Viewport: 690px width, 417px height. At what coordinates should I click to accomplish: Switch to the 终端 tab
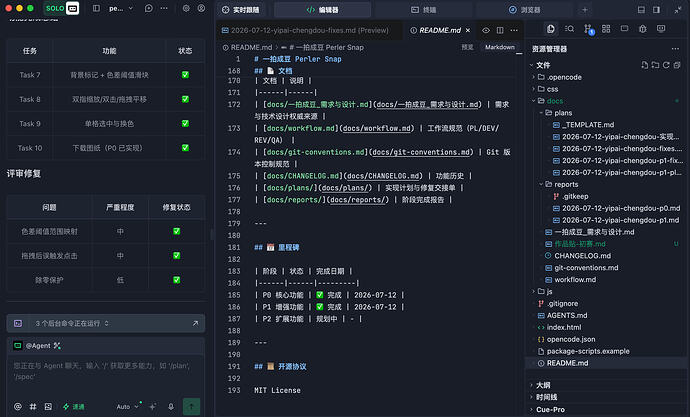[x=424, y=10]
